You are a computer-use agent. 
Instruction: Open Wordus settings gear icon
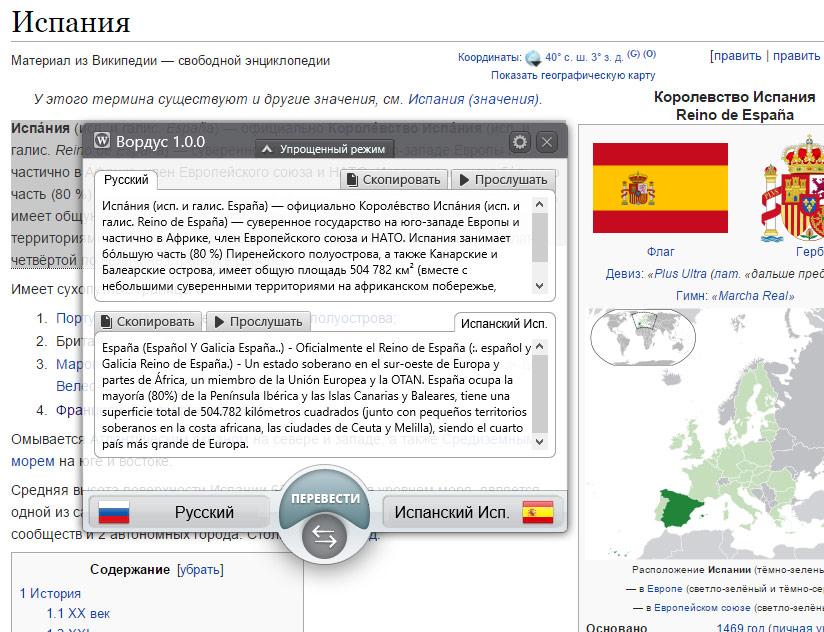pos(520,142)
